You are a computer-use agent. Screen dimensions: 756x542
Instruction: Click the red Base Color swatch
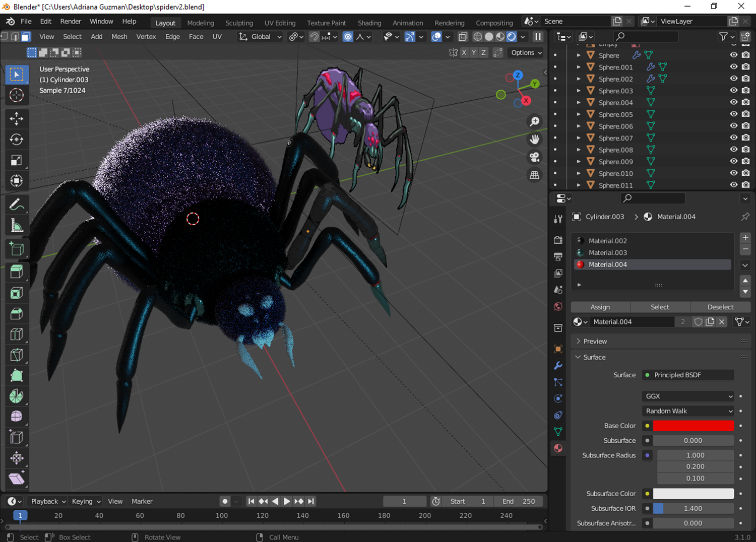coord(694,426)
